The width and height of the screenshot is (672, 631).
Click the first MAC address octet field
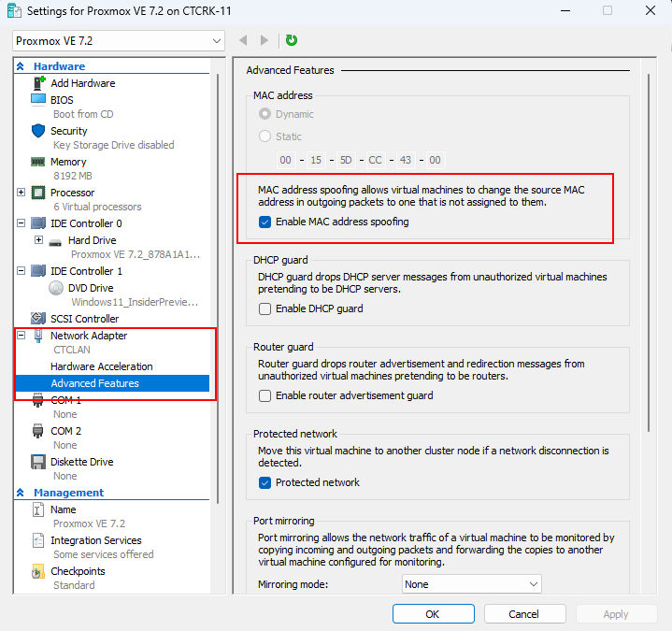[x=285, y=160]
